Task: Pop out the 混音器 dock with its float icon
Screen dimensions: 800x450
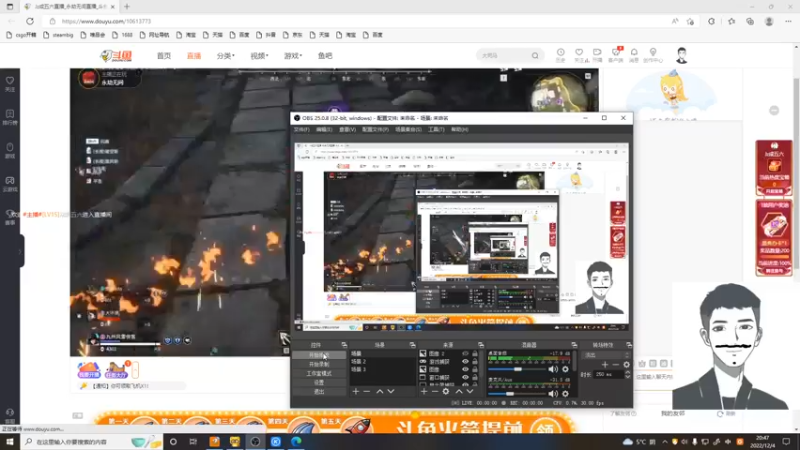Action: (x=574, y=345)
